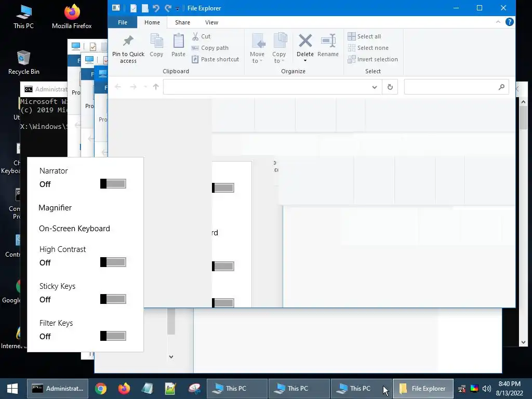
Task: Switch to the Share ribbon tab
Action: [x=182, y=22]
